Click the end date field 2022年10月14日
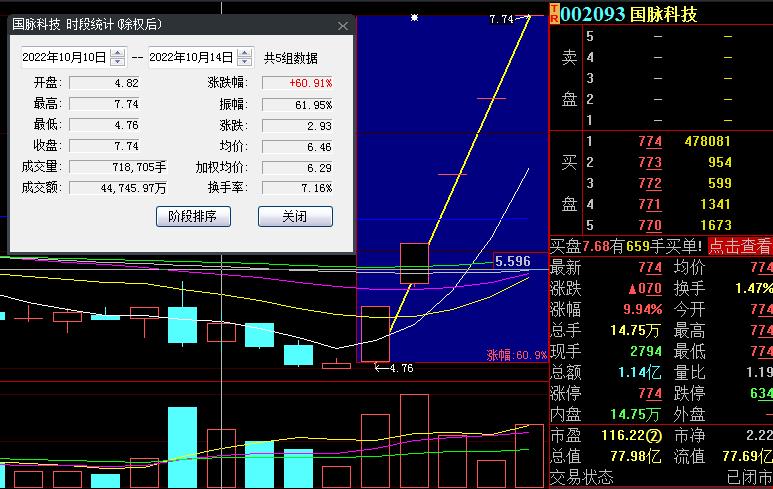Image resolution: width=773 pixels, height=489 pixels. pos(190,58)
